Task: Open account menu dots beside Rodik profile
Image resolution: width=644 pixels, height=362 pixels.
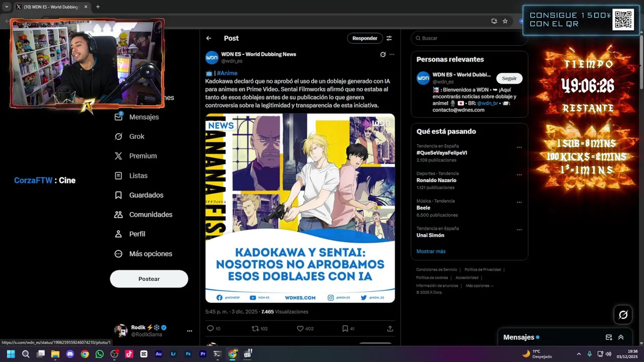Action: pyautogui.click(x=190, y=331)
